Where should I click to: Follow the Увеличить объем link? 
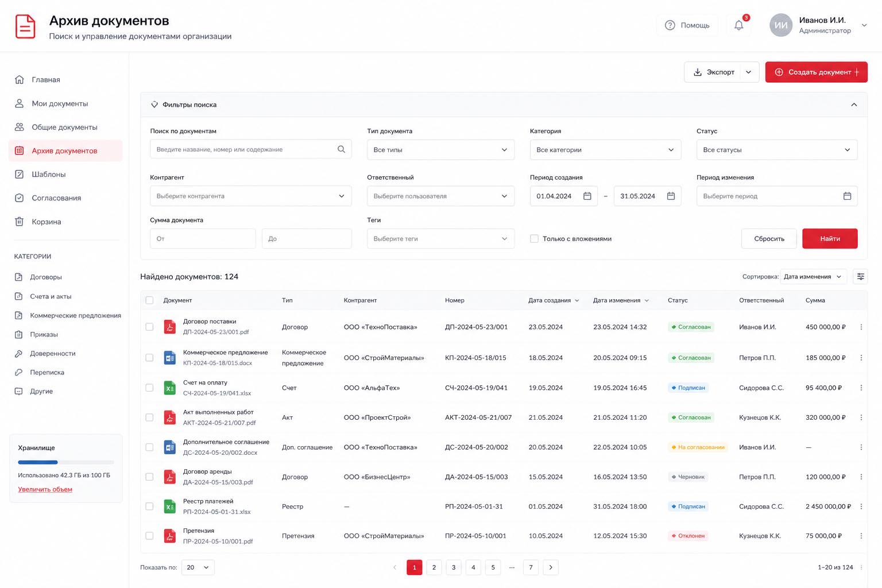click(x=45, y=490)
